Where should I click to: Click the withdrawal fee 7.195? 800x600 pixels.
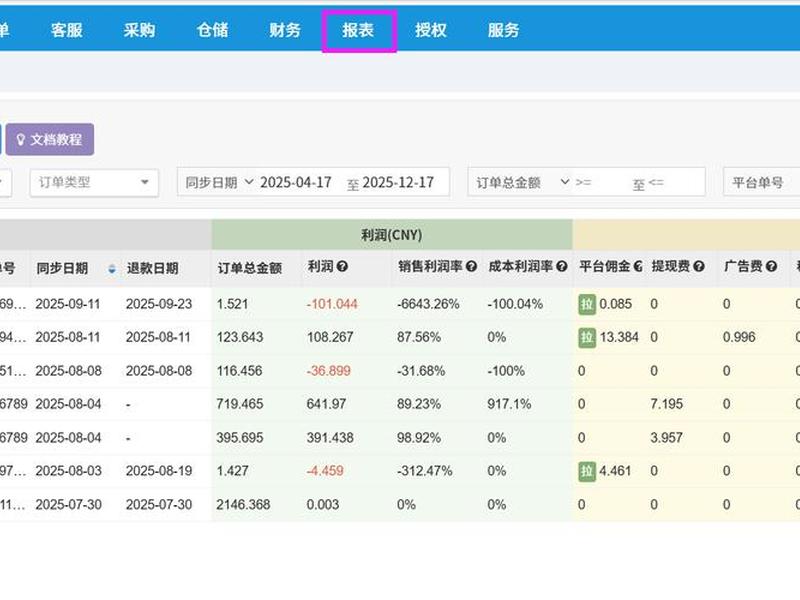coord(666,404)
